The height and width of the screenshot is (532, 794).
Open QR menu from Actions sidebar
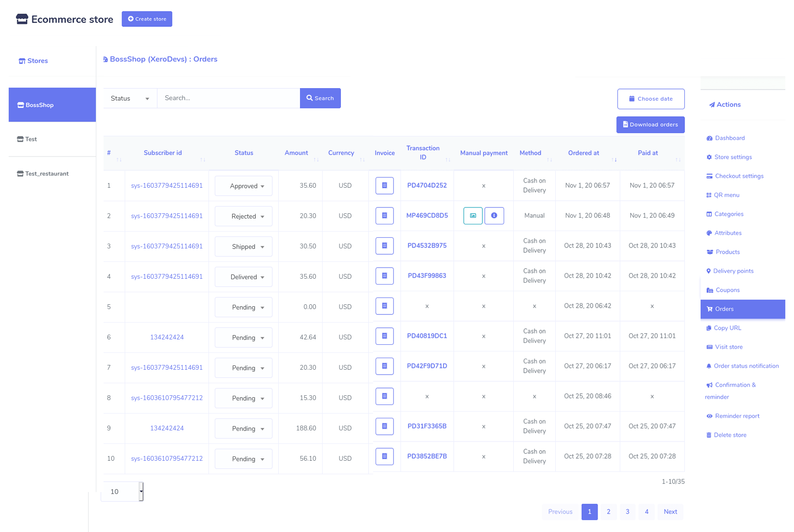pyautogui.click(x=726, y=195)
